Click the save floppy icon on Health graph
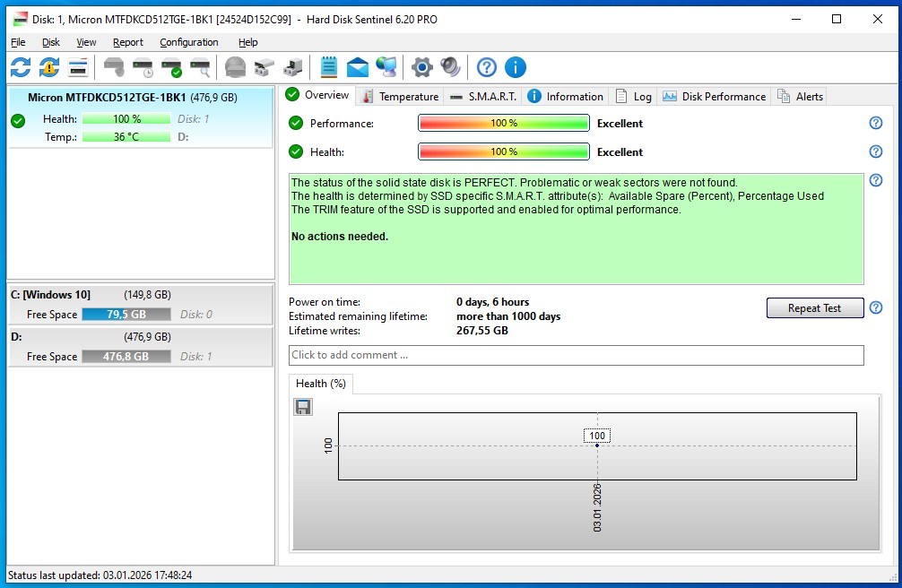This screenshot has width=902, height=588. (303, 407)
